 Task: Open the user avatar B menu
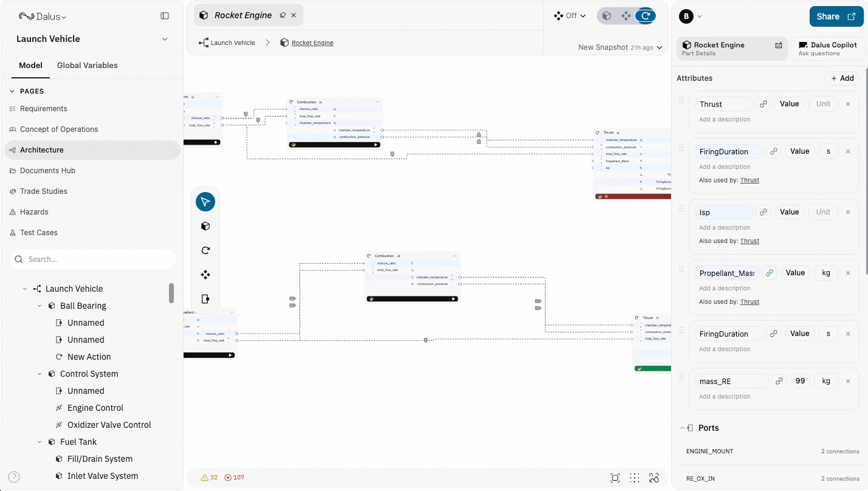[x=691, y=16]
